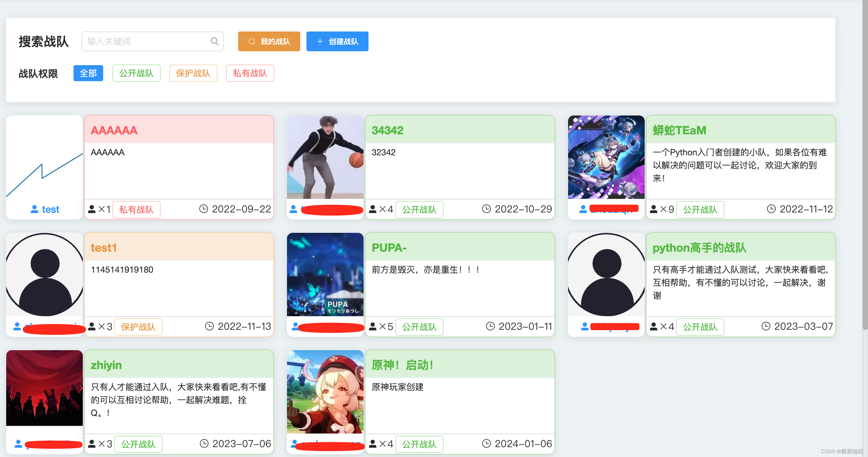The height and width of the screenshot is (457, 868).
Task: Click the blue user icon beside test
Action: tap(34, 209)
